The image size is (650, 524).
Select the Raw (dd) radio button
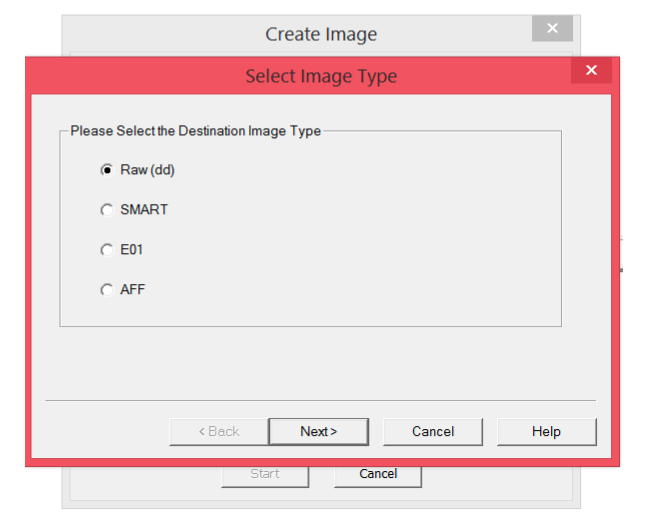[x=106, y=170]
